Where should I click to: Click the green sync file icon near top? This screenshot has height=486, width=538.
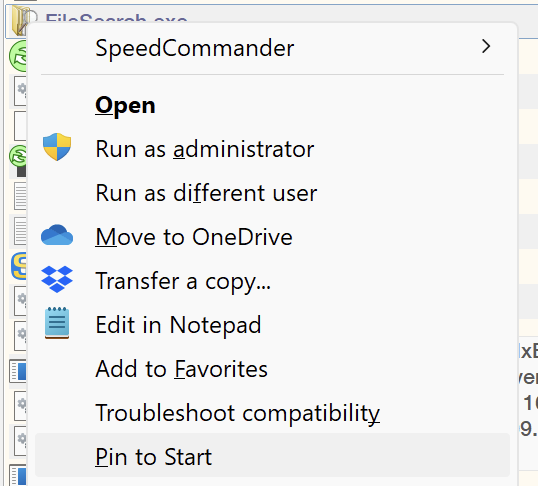pos(18,56)
